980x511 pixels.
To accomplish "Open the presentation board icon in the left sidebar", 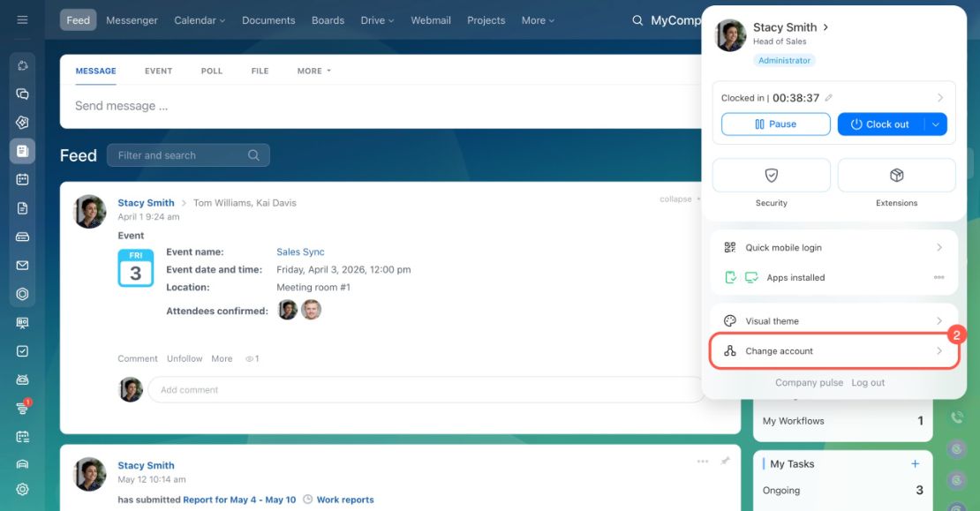I will pos(22,322).
